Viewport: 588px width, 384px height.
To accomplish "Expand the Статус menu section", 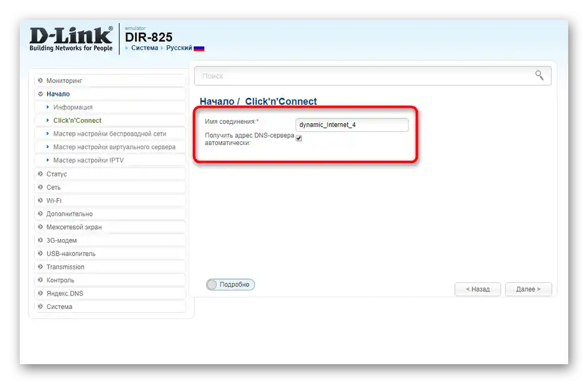I will coord(110,174).
